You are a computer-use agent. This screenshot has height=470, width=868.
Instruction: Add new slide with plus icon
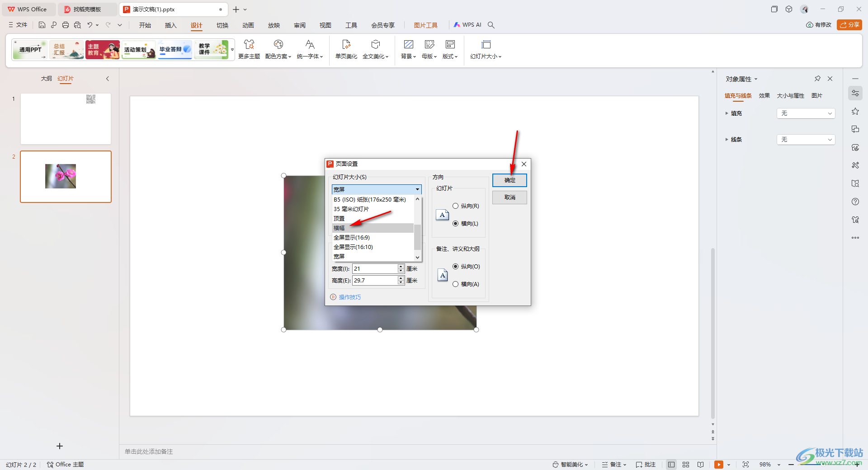click(60, 446)
